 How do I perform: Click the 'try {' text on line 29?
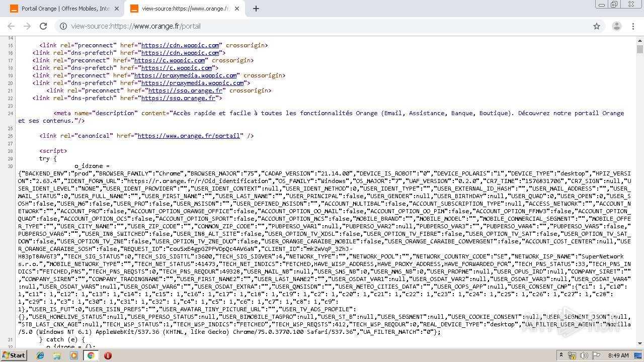(48, 158)
